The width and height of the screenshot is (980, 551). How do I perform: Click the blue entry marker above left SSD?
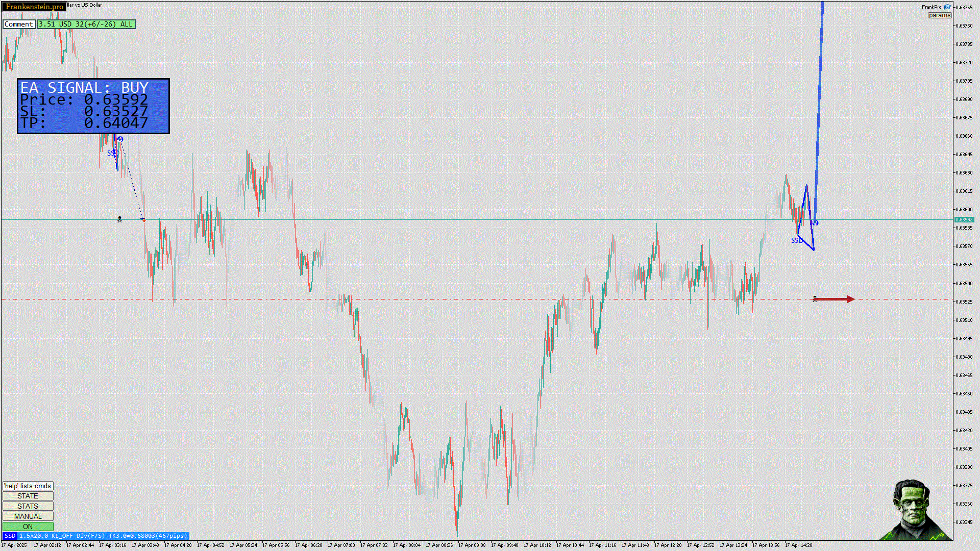(x=120, y=139)
